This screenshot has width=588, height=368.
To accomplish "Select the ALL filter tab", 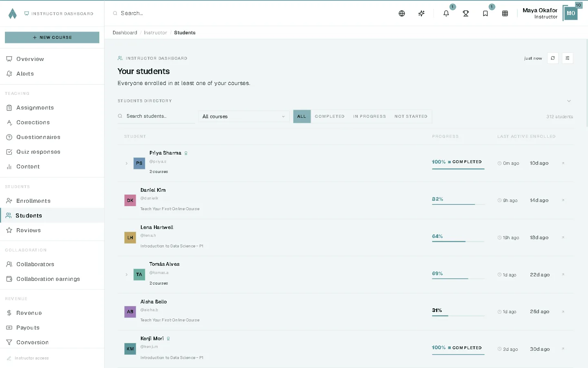I will (x=302, y=117).
